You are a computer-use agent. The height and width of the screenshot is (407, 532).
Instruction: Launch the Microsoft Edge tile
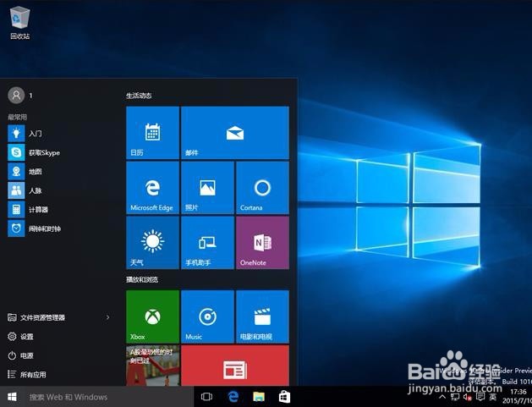[x=152, y=188]
